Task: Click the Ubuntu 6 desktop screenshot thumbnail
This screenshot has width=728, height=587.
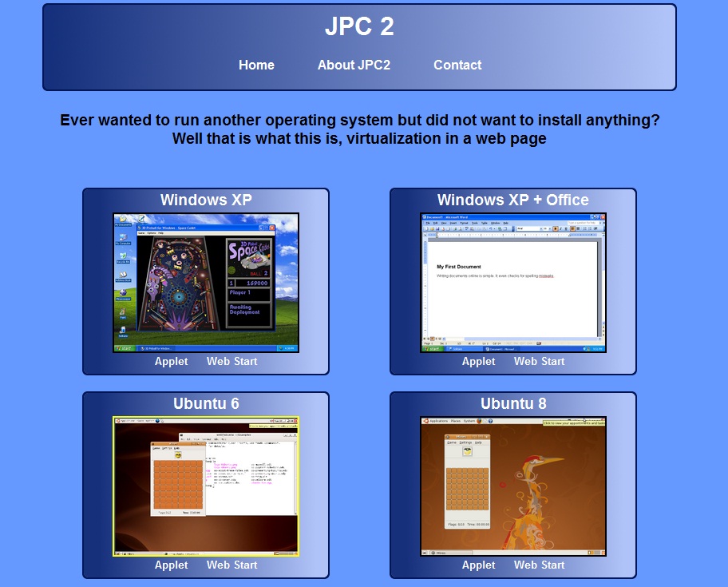Action: (x=206, y=486)
